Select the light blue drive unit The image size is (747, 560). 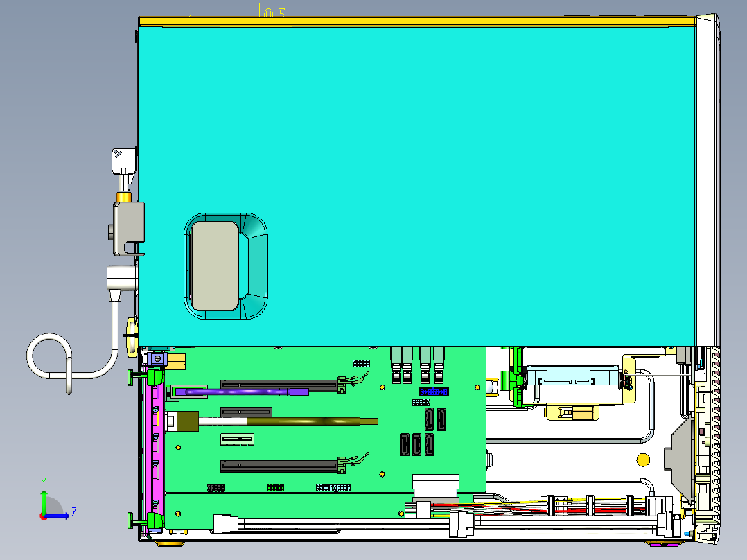573,376
